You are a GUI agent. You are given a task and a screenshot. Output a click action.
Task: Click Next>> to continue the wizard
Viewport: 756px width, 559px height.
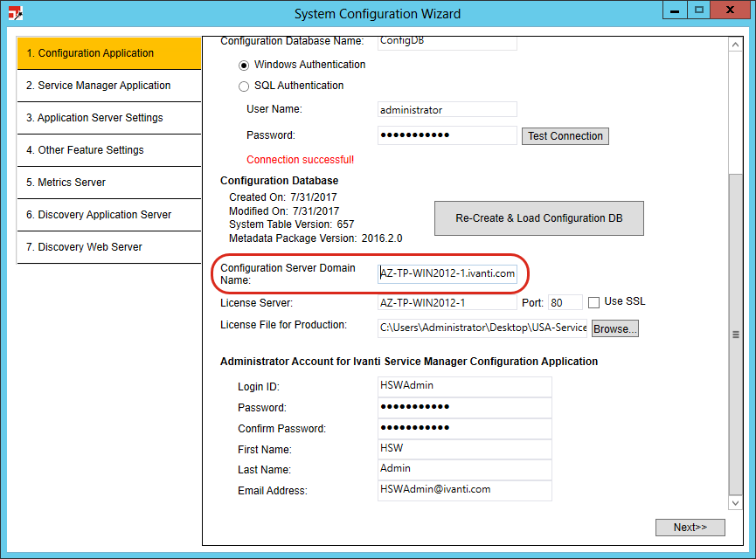point(690,528)
